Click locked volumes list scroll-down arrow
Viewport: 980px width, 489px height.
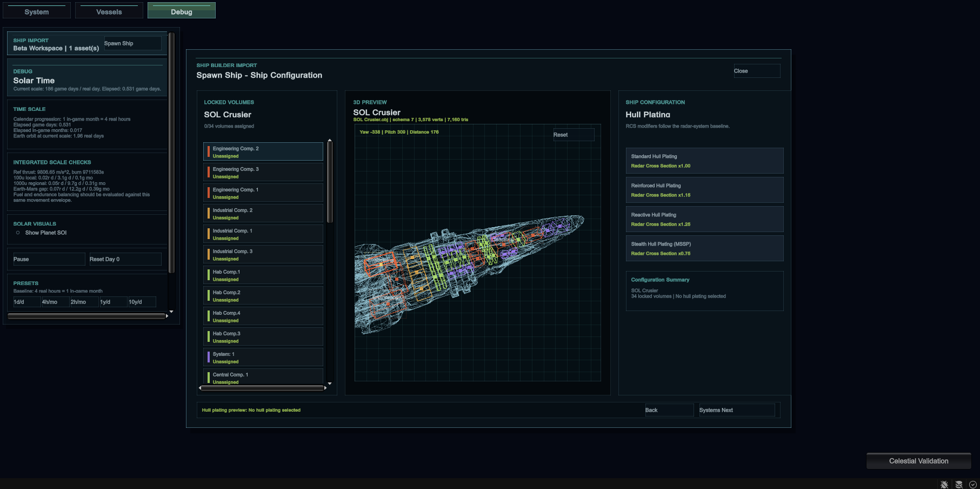pyautogui.click(x=330, y=384)
